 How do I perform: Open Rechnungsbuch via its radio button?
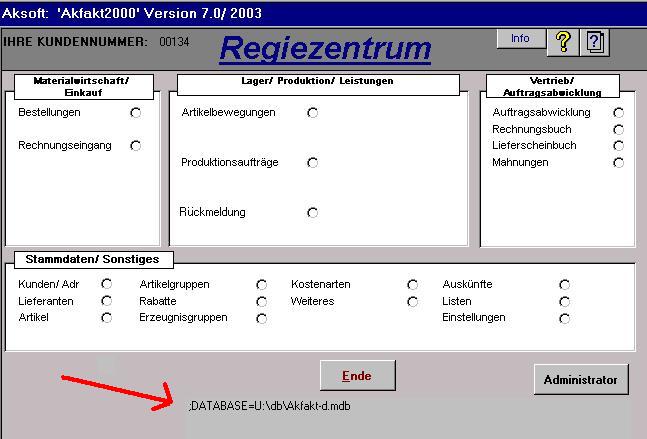[618, 129]
